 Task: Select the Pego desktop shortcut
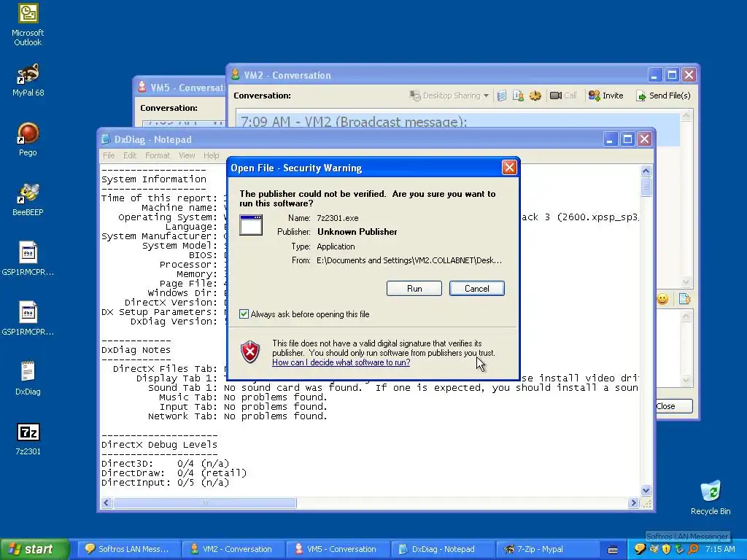(x=28, y=139)
